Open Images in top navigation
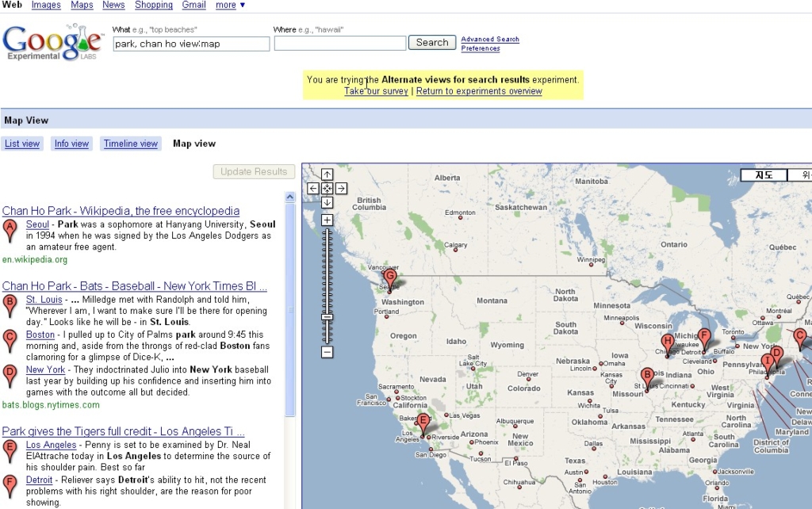The image size is (812, 509). (46, 6)
